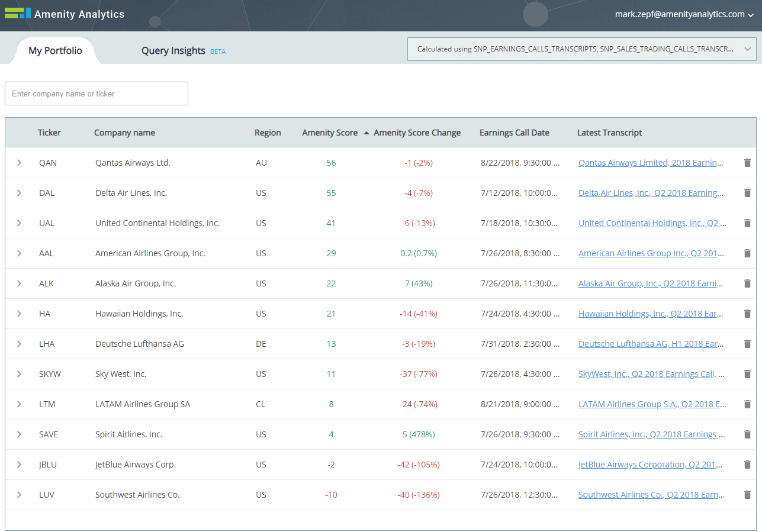Click the QAN Amenity Score value 56

point(331,163)
